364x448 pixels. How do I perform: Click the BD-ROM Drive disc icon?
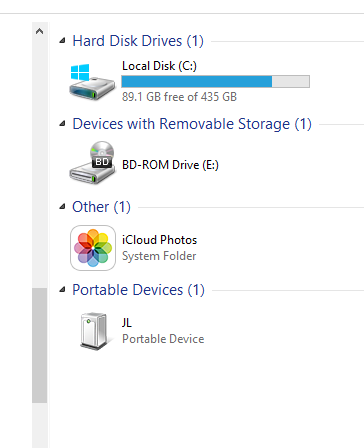[x=92, y=162]
